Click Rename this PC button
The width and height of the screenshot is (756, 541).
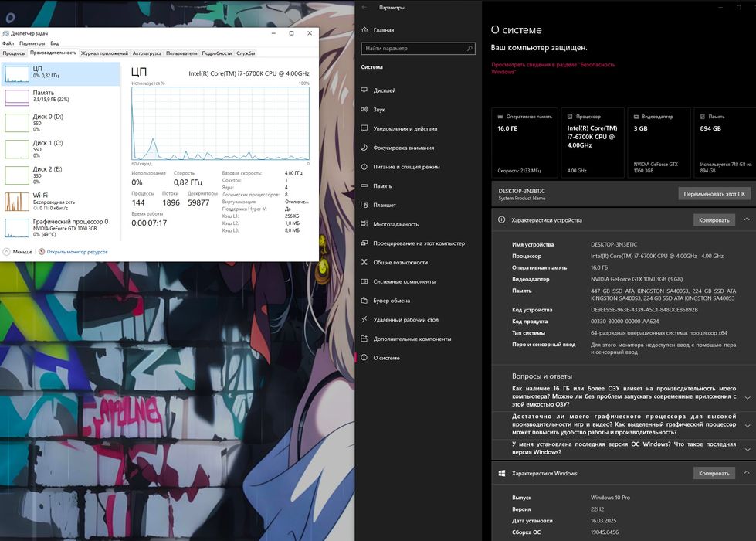(714, 194)
